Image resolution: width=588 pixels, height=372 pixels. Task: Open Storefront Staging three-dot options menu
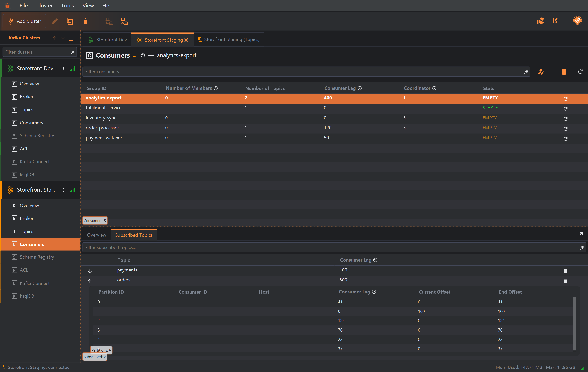click(63, 190)
